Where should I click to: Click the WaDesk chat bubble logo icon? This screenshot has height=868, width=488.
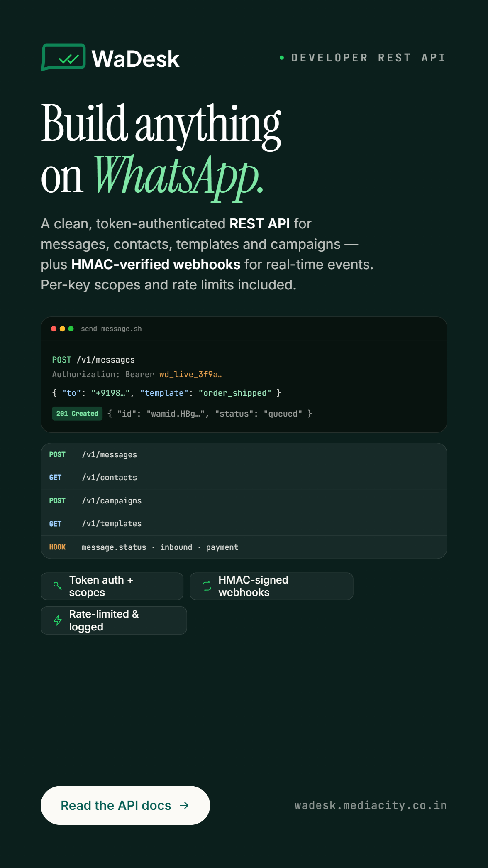[x=63, y=57]
